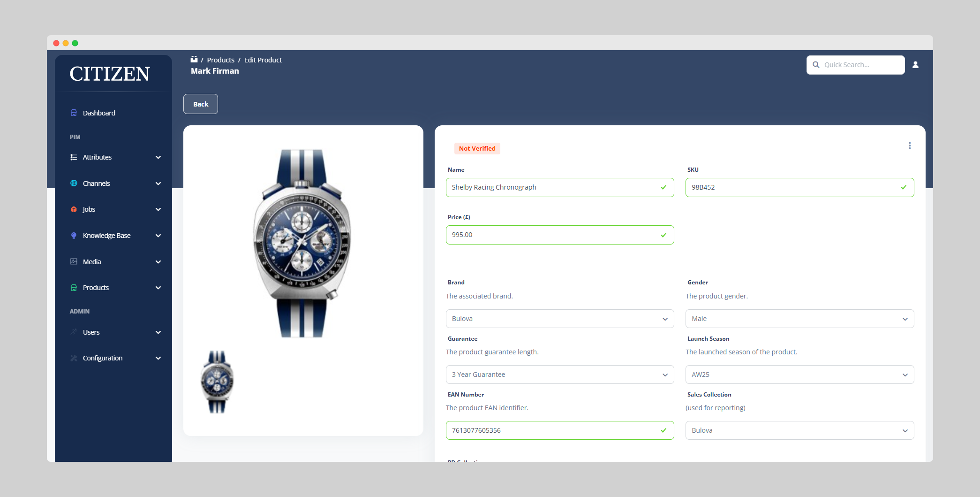Open the Brand dropdown showing Bulova
The image size is (980, 497).
coord(560,319)
